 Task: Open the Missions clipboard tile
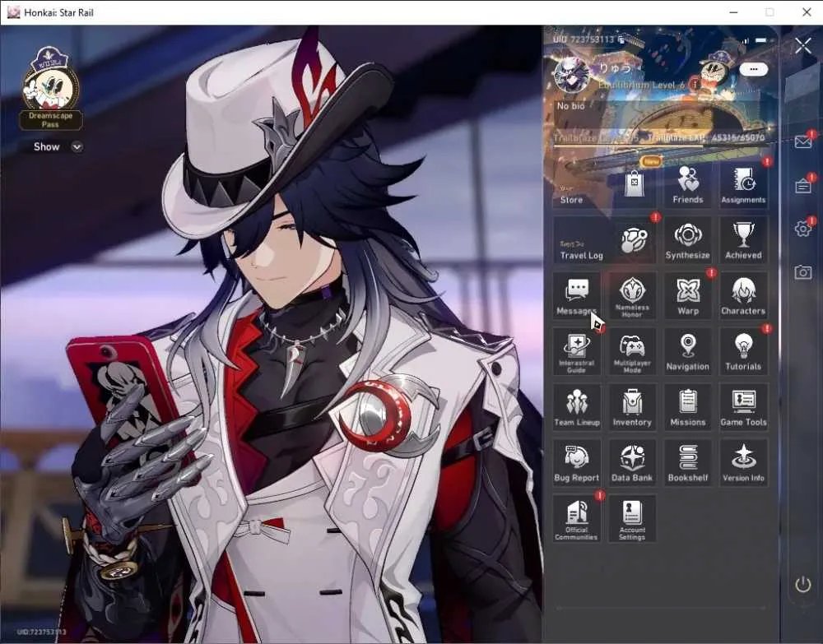tap(687, 407)
